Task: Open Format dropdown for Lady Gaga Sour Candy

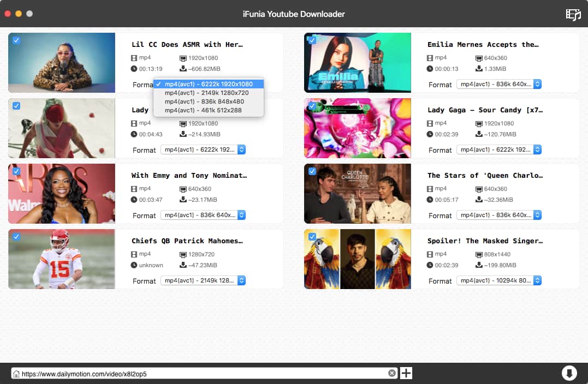Action: point(499,149)
